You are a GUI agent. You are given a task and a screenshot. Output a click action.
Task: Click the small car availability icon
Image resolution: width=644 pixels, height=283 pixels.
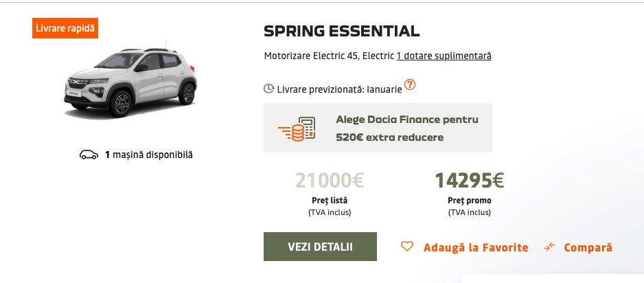pos(89,155)
